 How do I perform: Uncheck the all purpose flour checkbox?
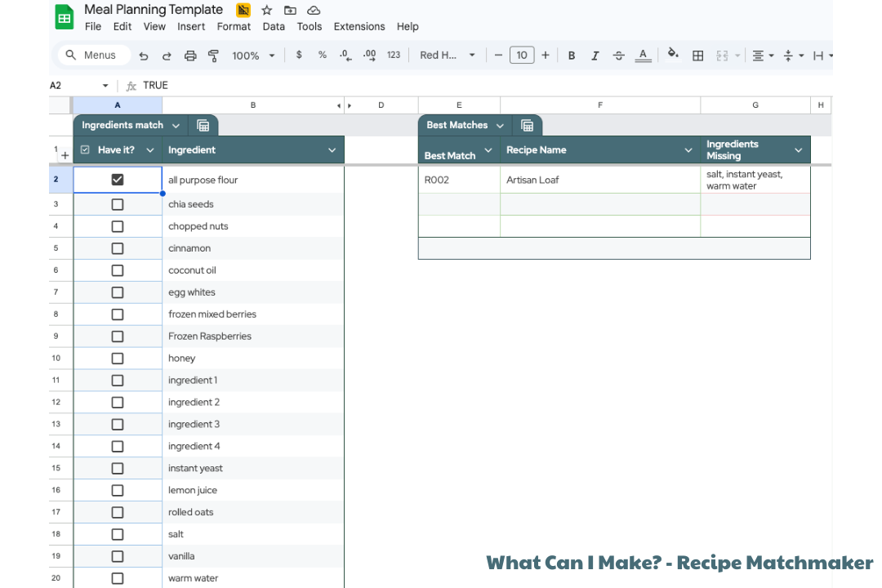point(117,180)
